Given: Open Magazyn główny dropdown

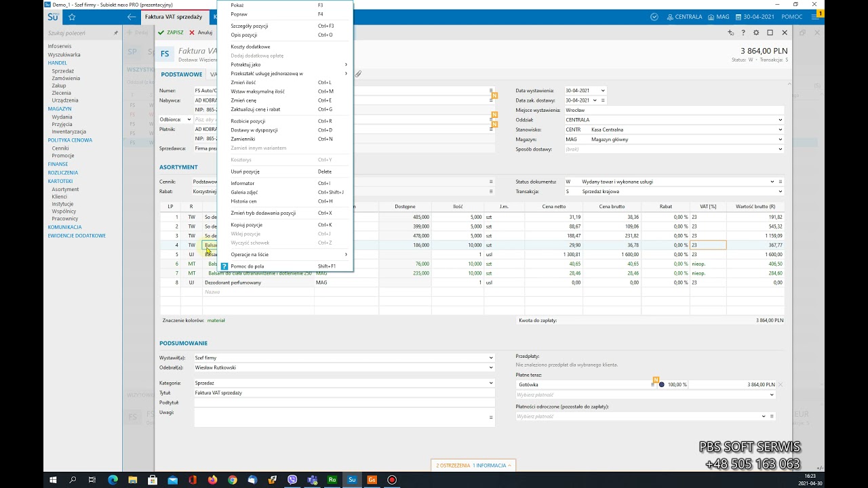Looking at the screenshot, I should pyautogui.click(x=781, y=140).
